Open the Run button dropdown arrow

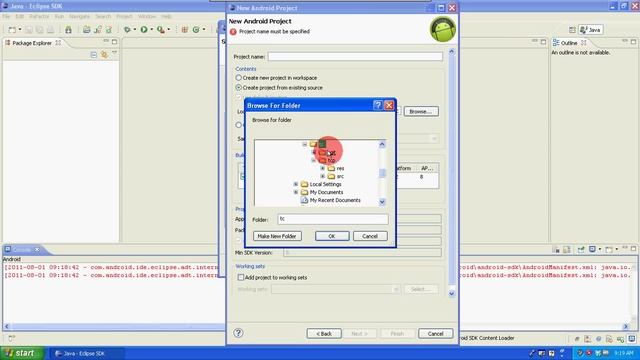click(x=151, y=30)
